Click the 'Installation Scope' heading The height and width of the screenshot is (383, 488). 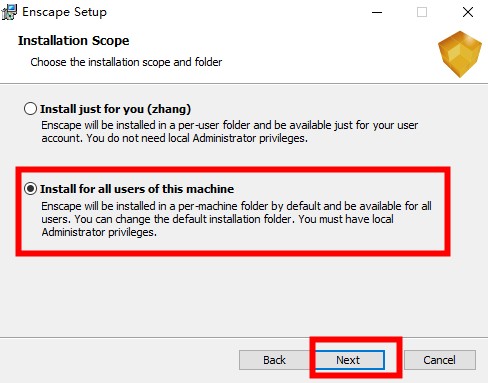[x=74, y=40]
